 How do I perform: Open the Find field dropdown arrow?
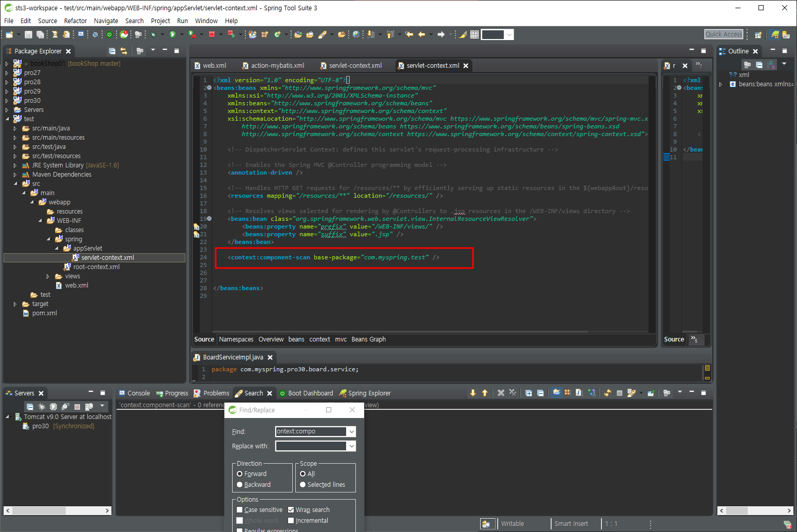tap(351, 431)
